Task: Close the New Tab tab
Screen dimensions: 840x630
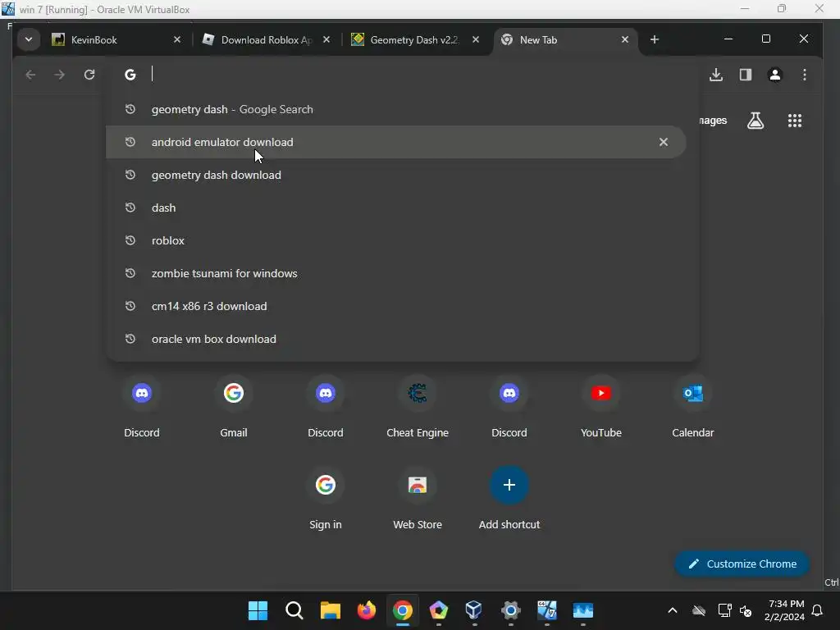Action: tap(624, 39)
